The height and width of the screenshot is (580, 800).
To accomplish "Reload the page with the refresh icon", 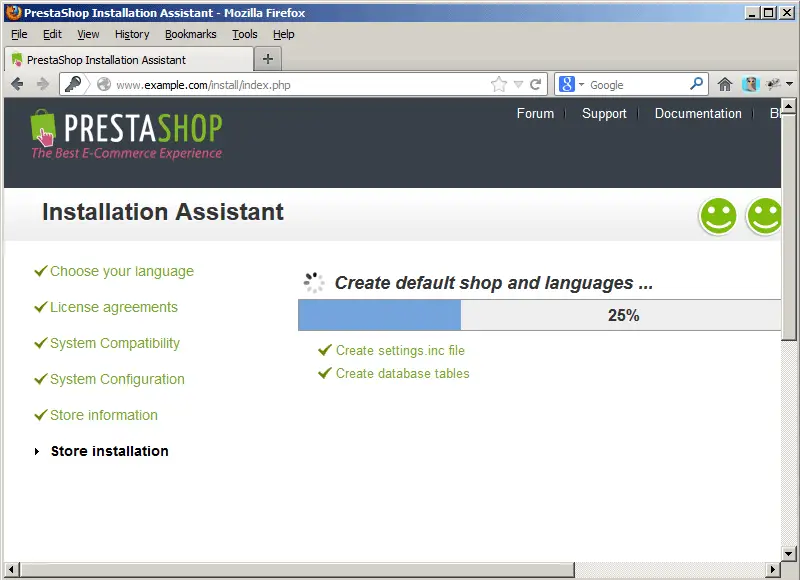I will coord(535,84).
